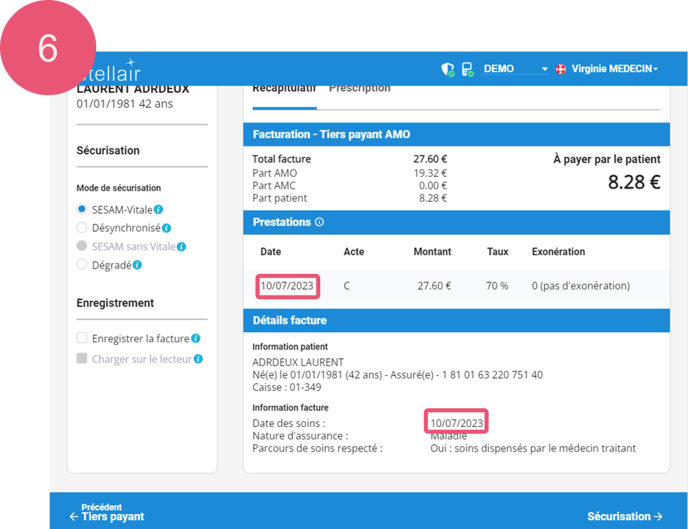Go back to Tiers payant step
The image size is (688, 529).
click(106, 512)
